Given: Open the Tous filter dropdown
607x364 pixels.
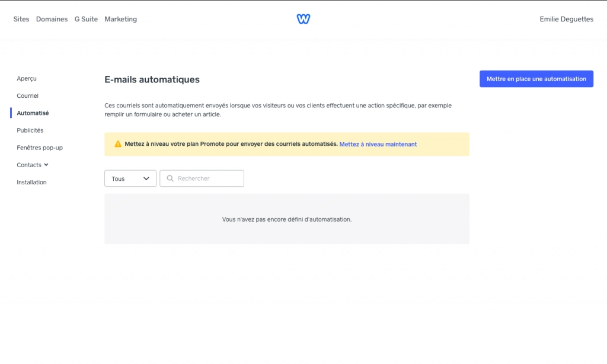Looking at the screenshot, I should (130, 178).
